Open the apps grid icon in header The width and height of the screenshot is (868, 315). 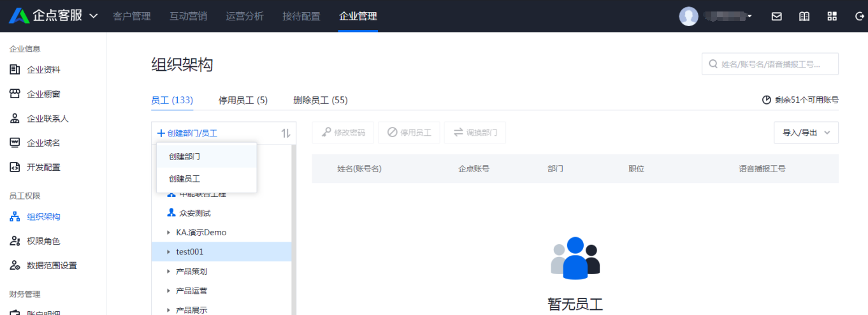tap(832, 17)
